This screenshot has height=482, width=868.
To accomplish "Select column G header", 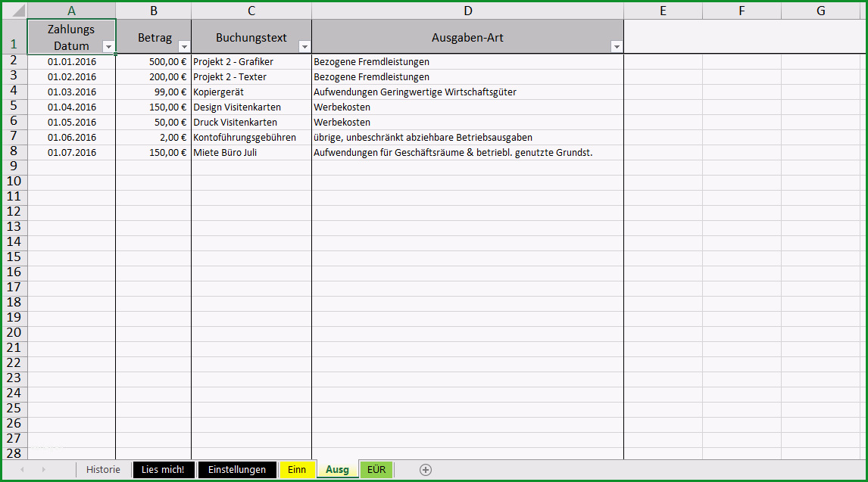I will [x=821, y=11].
